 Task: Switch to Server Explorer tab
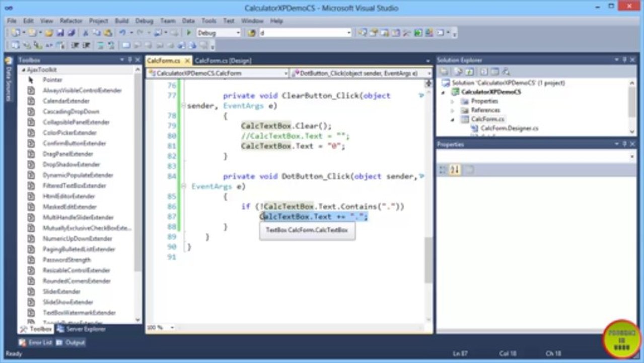point(81,329)
